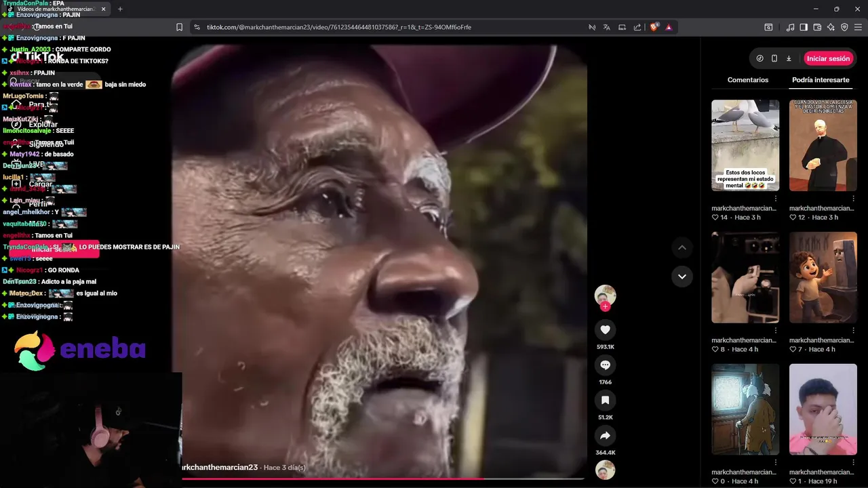The width and height of the screenshot is (868, 488).
Task: Open more options dots under cat TV video
Action: click(776, 463)
